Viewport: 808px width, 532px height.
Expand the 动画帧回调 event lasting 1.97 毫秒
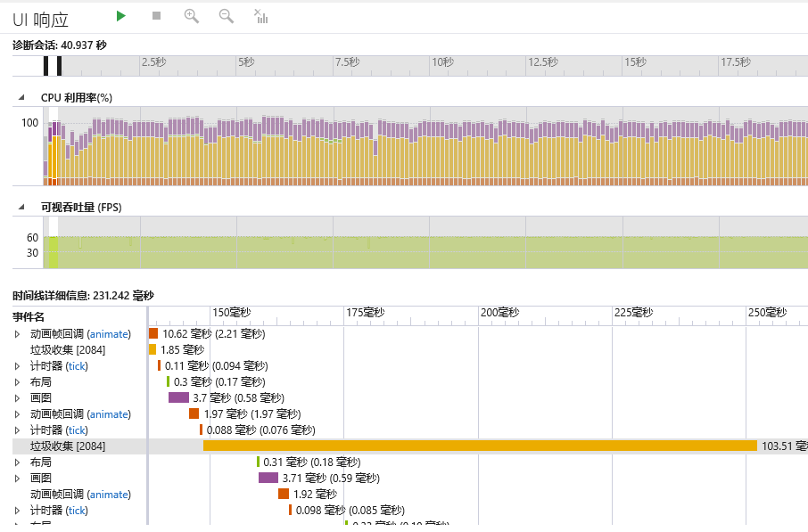18,414
